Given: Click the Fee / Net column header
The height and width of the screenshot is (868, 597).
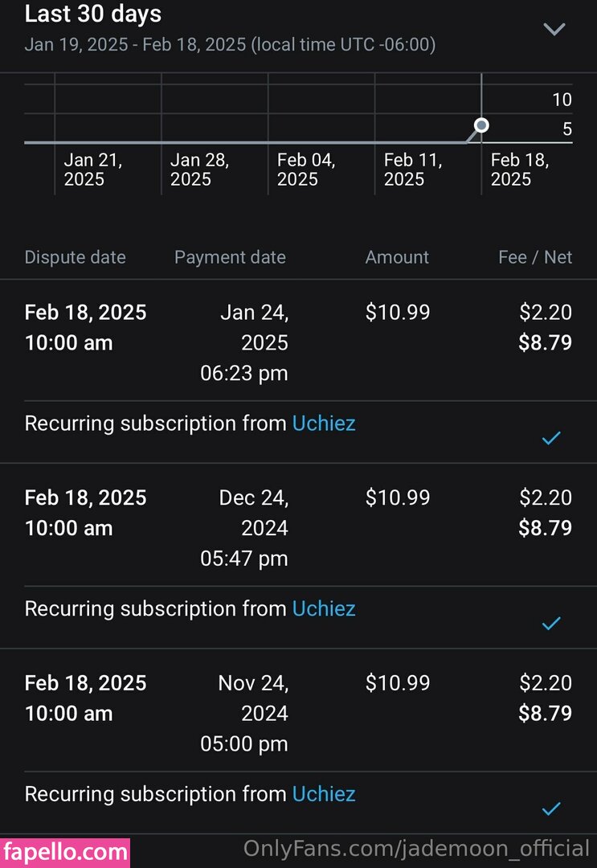Looking at the screenshot, I should 535,257.
